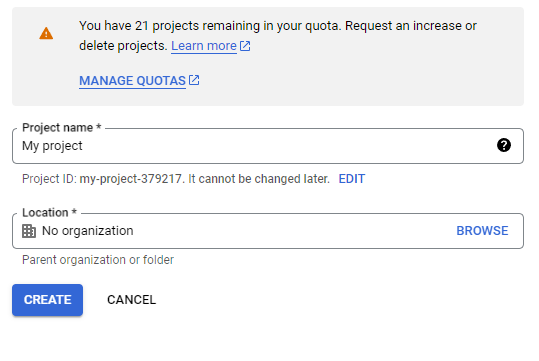Click BROWSE to choose a location

tap(482, 231)
